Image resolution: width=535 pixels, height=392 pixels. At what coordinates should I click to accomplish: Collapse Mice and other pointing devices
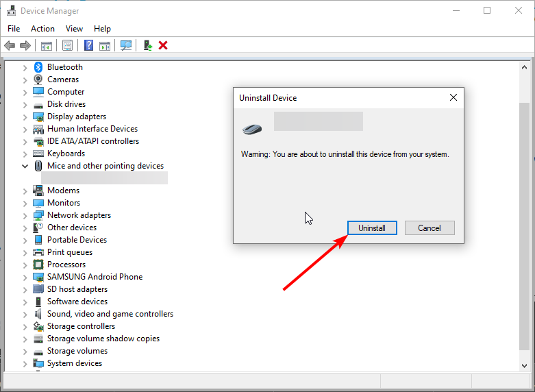[x=25, y=167]
